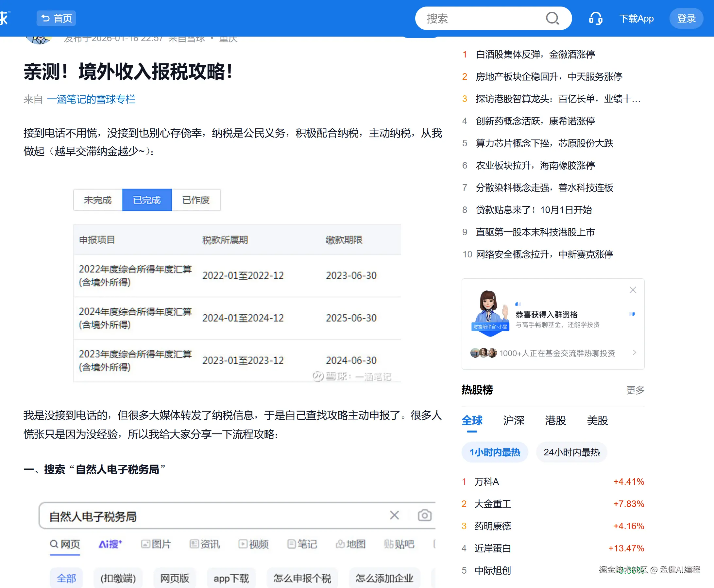Click the 登录 button
The height and width of the screenshot is (588, 714).
[686, 18]
